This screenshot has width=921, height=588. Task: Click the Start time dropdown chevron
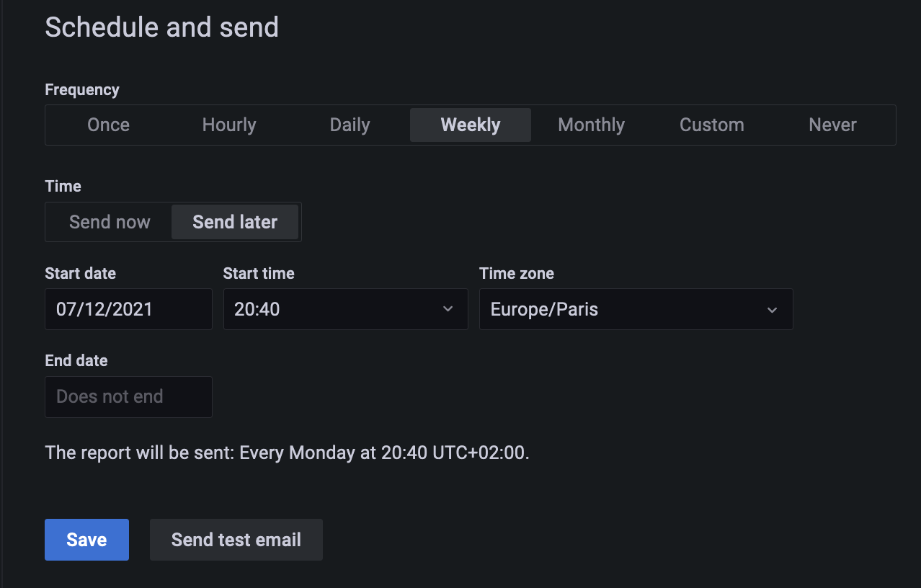click(448, 309)
